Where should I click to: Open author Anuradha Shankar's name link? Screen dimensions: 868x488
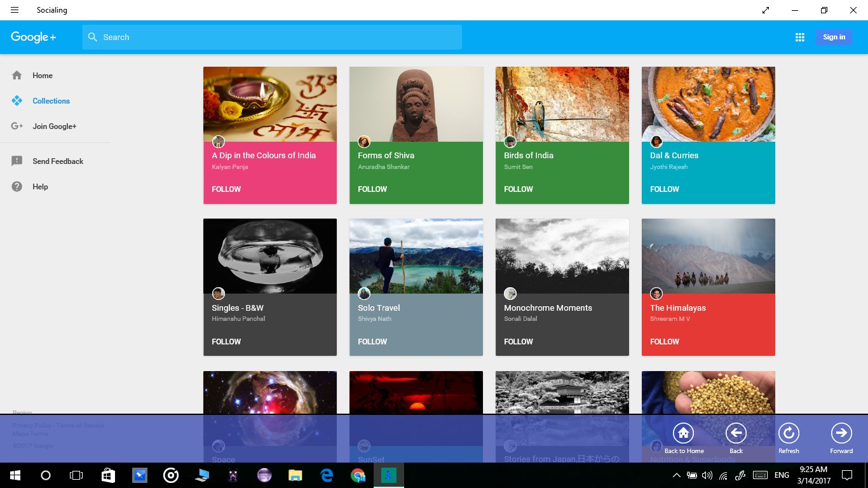click(384, 167)
